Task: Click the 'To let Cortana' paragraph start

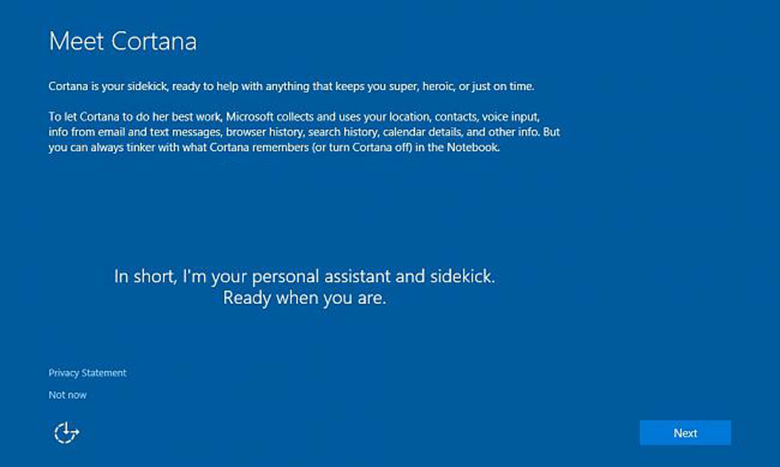Action: (80, 118)
